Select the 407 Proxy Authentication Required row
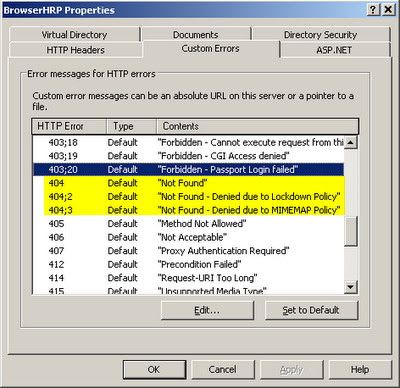The image size is (400, 388). 188,251
